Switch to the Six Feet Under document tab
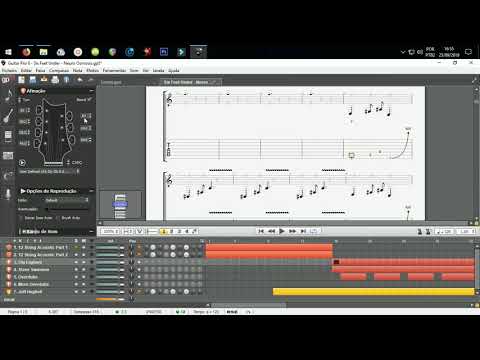This screenshot has width=480, height=360. [x=191, y=82]
